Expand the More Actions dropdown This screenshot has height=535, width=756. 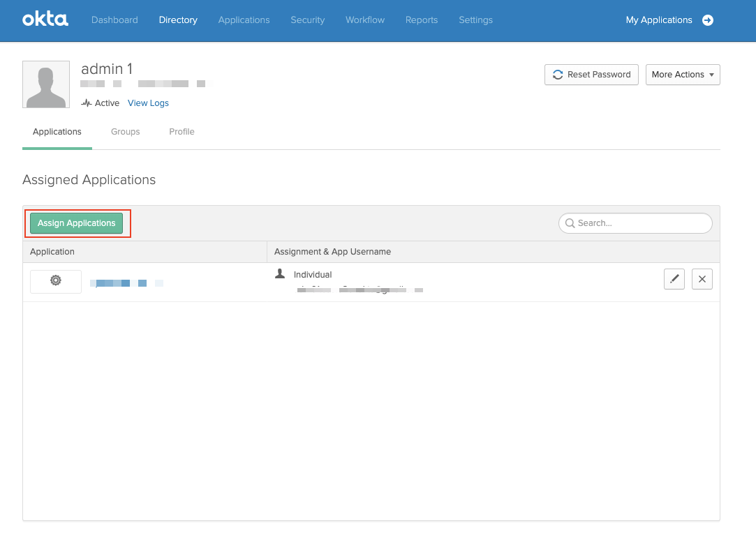pyautogui.click(x=683, y=75)
